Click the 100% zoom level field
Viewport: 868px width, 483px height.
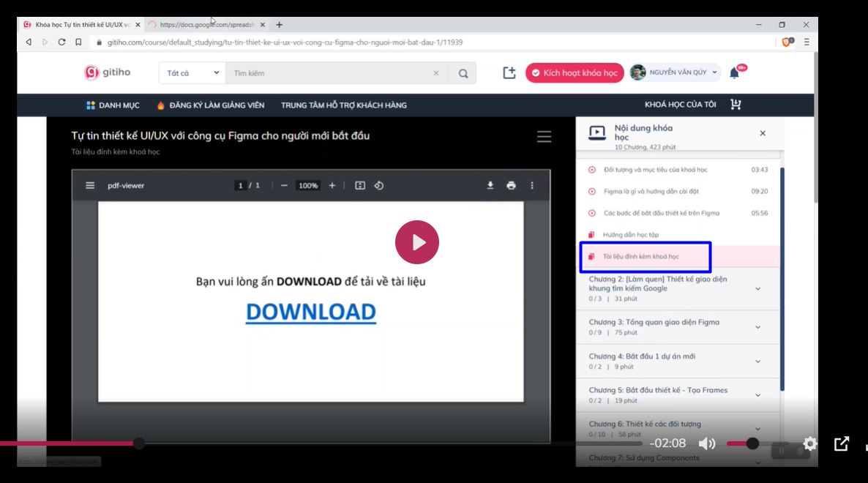point(308,186)
